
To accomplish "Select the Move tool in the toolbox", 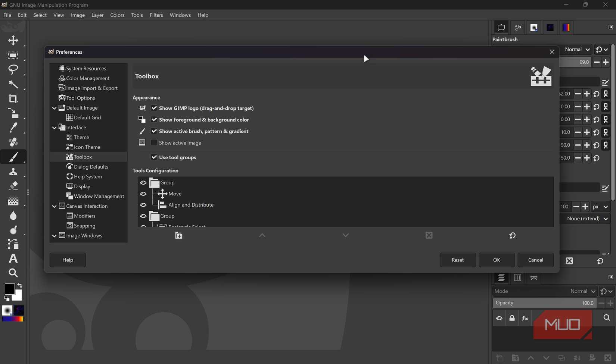I will click(x=13, y=40).
